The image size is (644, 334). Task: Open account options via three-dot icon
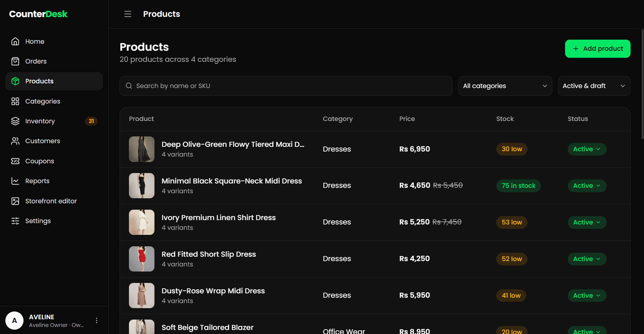[97, 321]
